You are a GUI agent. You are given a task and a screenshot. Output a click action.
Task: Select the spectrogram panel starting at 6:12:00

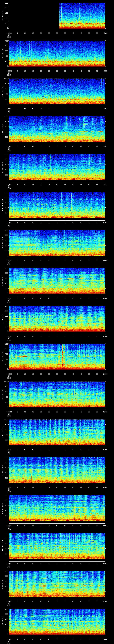[x=57, y=318]
